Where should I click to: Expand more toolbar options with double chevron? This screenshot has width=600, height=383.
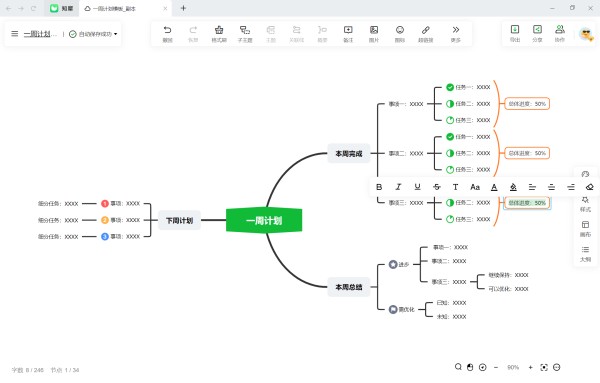pyautogui.click(x=455, y=33)
